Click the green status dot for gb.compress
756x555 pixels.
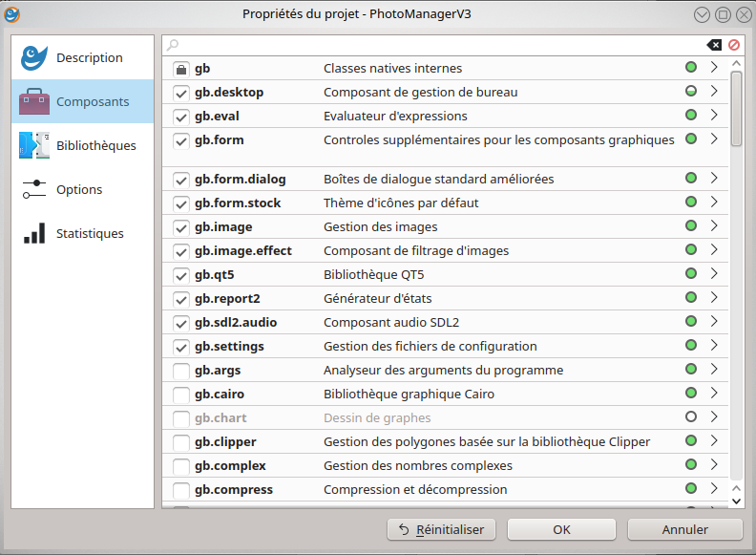691,488
